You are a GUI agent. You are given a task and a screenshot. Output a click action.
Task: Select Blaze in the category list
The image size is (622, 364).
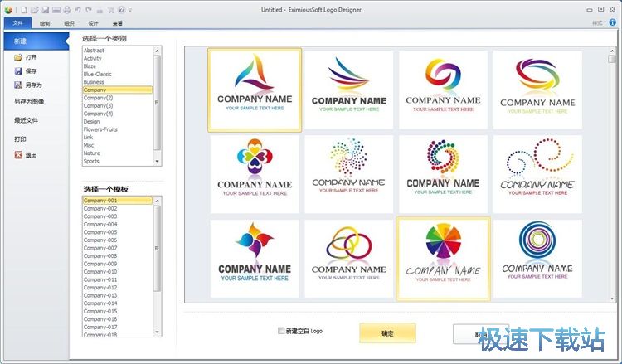pyautogui.click(x=118, y=66)
